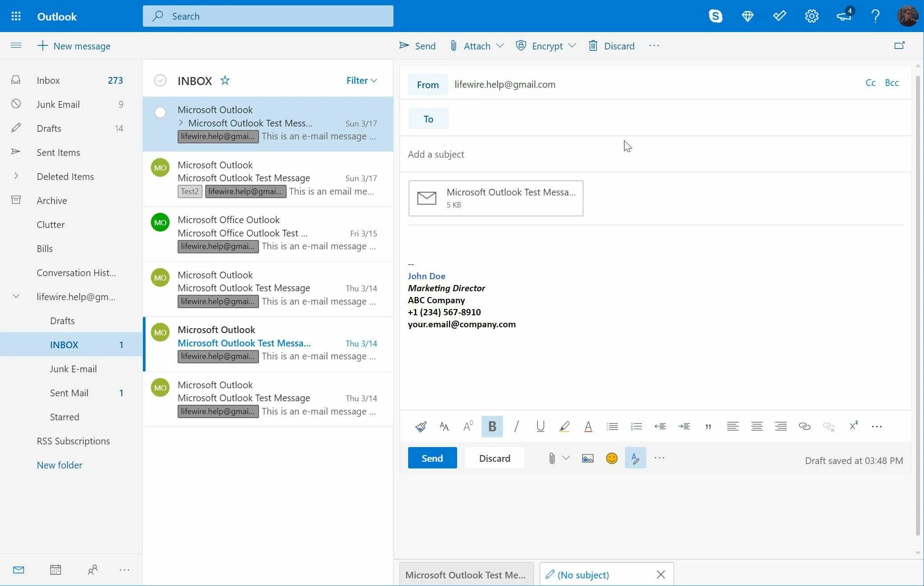
Task: Select all messages with INBOX circle checkbox
Action: (160, 81)
